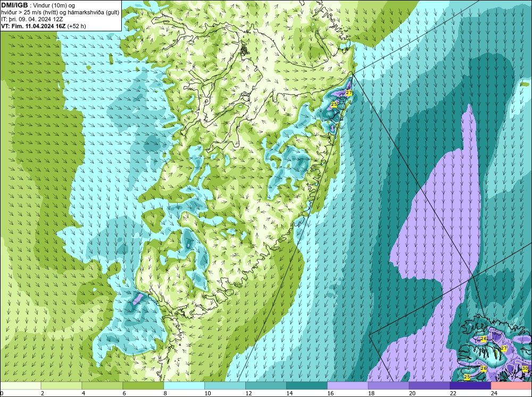Screen dimensions: 532x397
Task: Select the '(+52 h)' forecast offset text
Action: tap(77, 26)
